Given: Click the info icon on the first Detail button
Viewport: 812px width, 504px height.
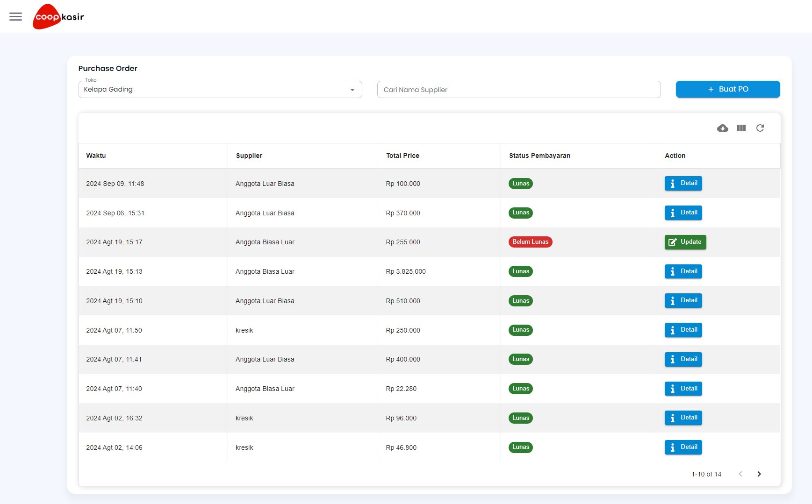Looking at the screenshot, I should [x=673, y=183].
